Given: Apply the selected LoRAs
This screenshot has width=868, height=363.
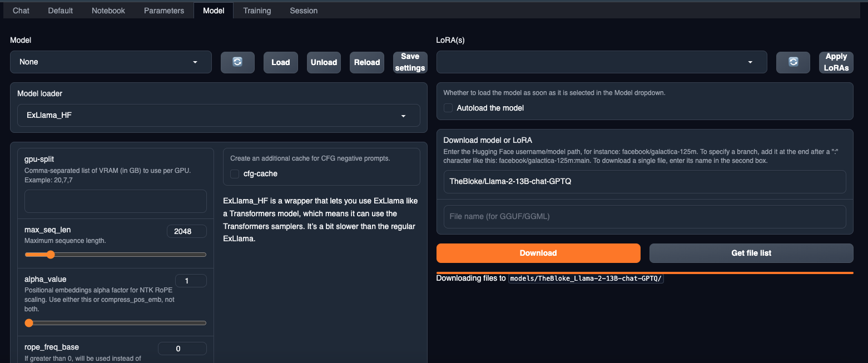Looking at the screenshot, I should [x=836, y=62].
